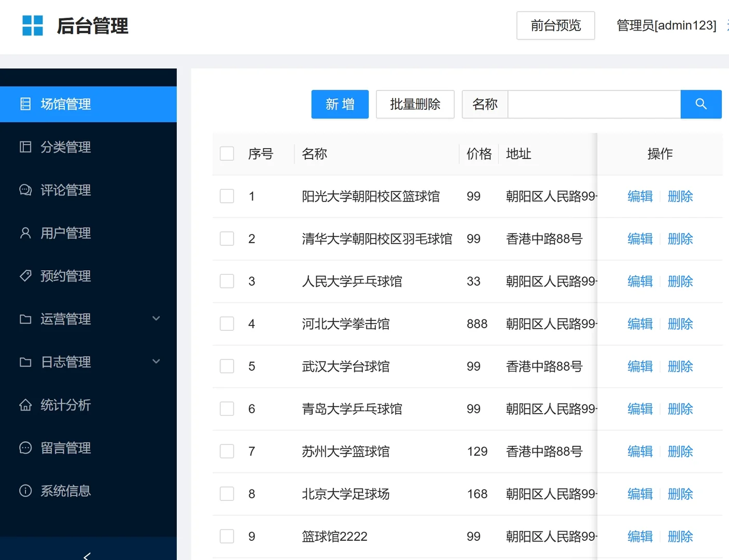Image resolution: width=729 pixels, height=560 pixels.
Task: Check the select-all checkbox in table header
Action: click(x=227, y=153)
